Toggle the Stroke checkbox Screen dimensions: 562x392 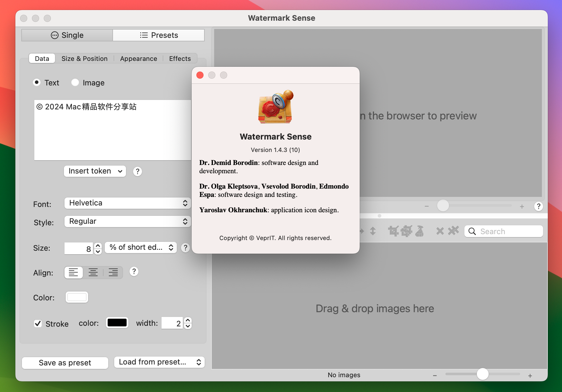click(x=38, y=324)
